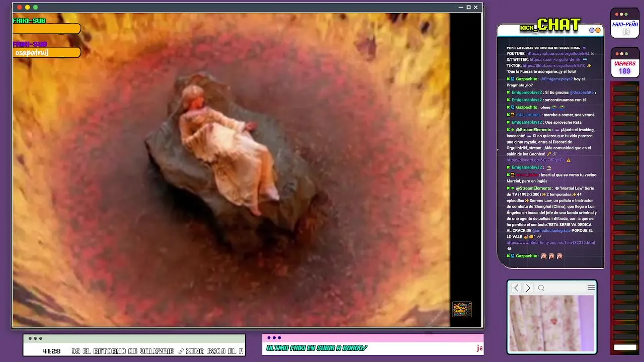
Task: Click the purple dot in Kick chat header
Action: [x=592, y=30]
